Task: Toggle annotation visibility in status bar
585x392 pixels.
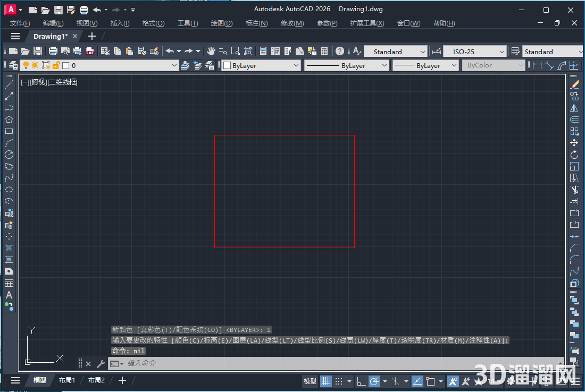Action: (453, 381)
